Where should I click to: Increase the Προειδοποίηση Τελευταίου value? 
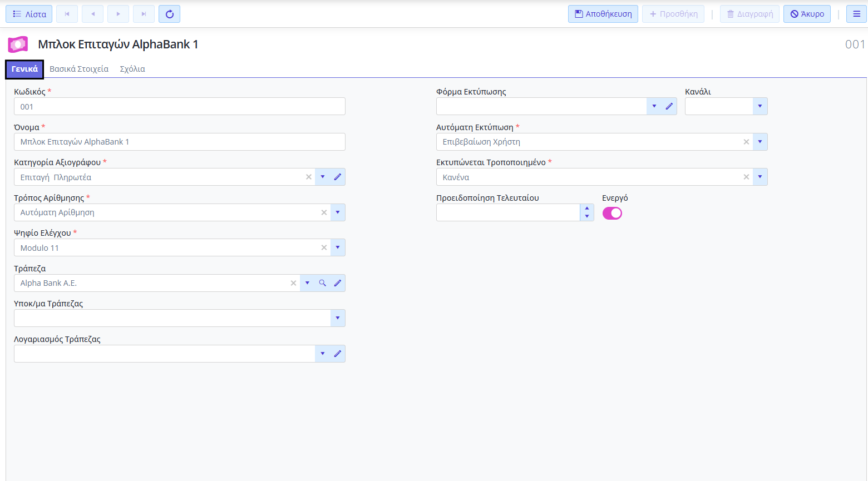(587, 209)
